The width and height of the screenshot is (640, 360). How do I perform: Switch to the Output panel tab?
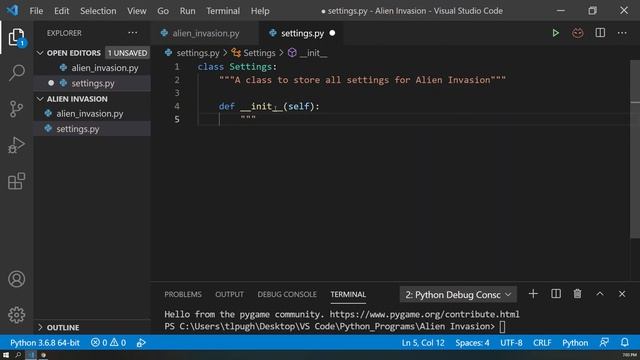pos(229,294)
